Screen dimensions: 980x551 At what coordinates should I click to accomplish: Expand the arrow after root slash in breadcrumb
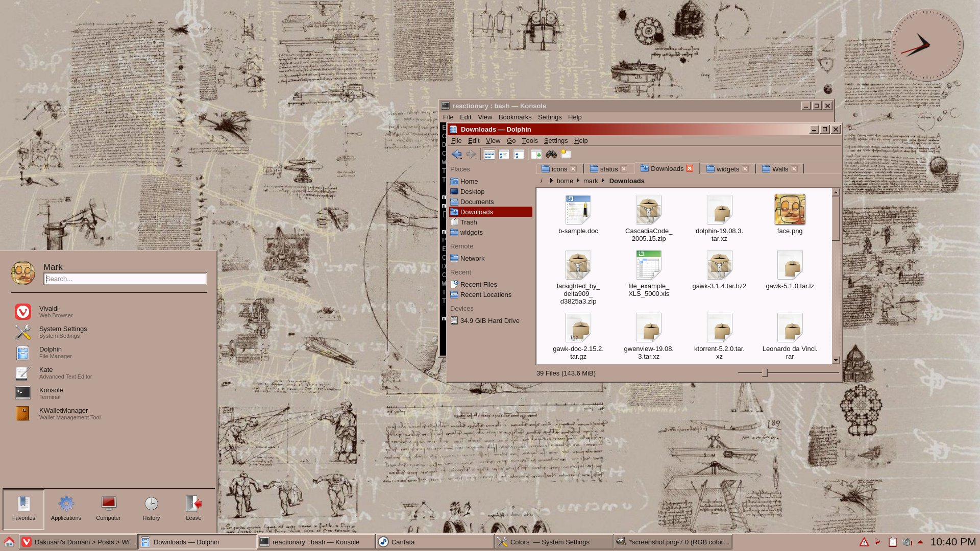pyautogui.click(x=551, y=181)
